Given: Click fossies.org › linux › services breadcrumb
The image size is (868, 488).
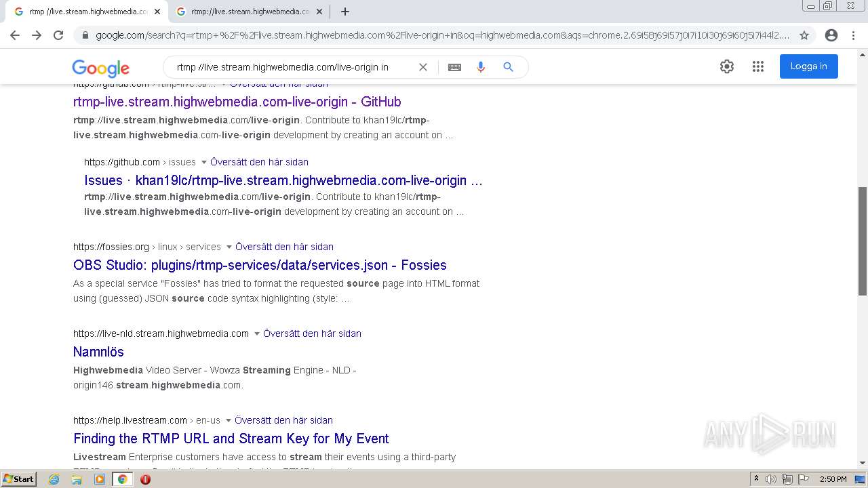Looking at the screenshot, I should [147, 247].
